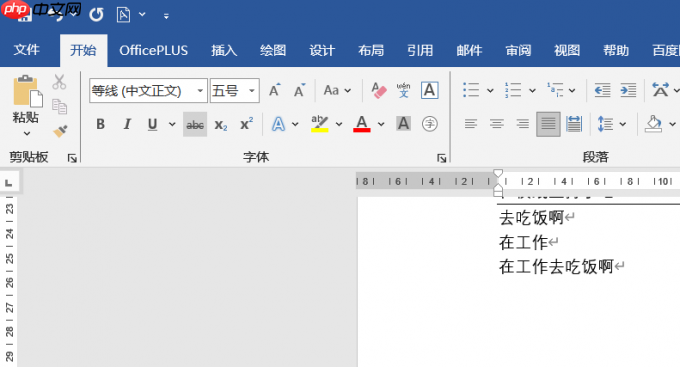Clear all formatting with eraser icon
This screenshot has height=367, width=680.
pyautogui.click(x=378, y=90)
